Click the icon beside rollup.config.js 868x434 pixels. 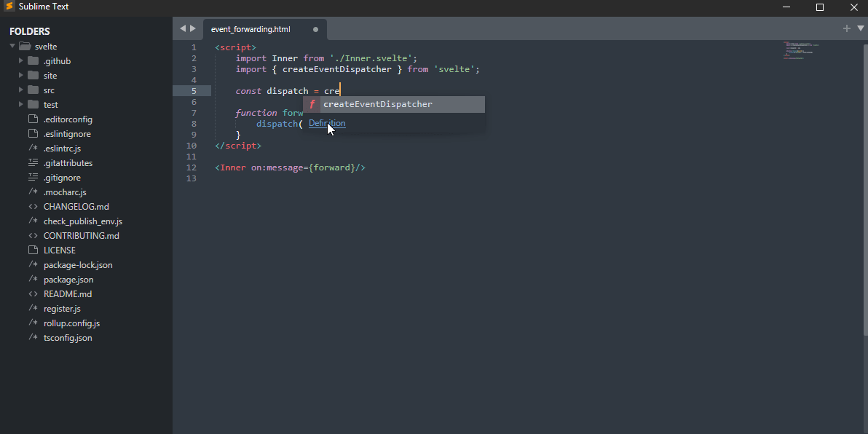click(x=33, y=323)
